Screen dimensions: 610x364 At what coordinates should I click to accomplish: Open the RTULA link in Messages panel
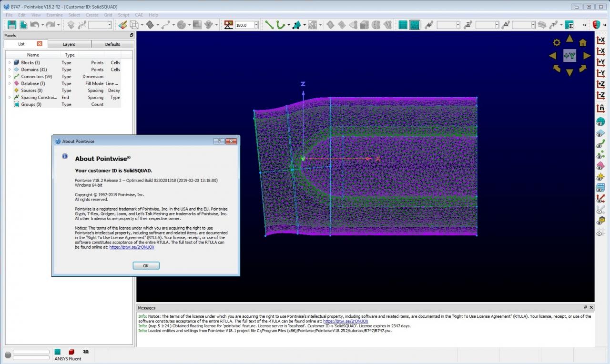(346, 321)
